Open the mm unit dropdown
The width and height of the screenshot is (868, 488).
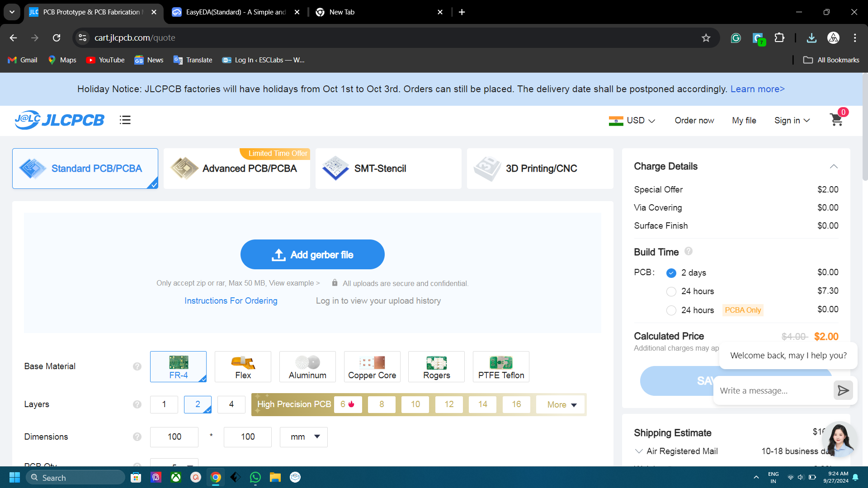pyautogui.click(x=305, y=437)
